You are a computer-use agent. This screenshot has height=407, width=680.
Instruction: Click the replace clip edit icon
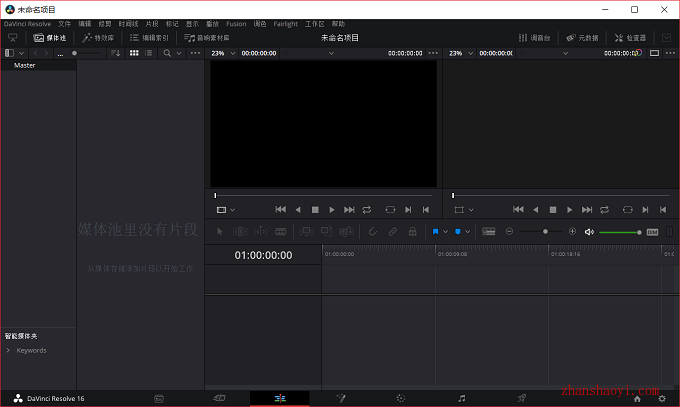point(347,232)
